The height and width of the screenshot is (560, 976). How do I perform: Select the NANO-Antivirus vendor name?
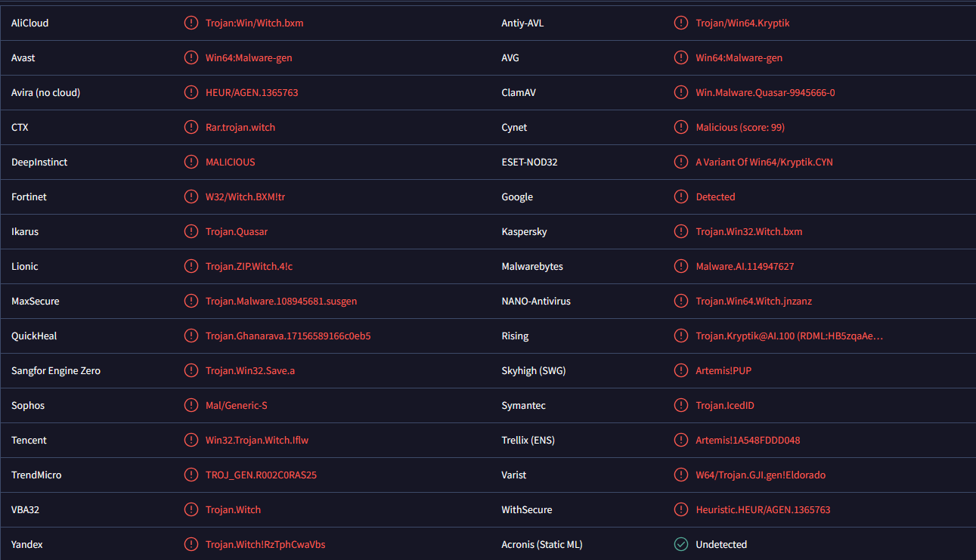pos(536,301)
